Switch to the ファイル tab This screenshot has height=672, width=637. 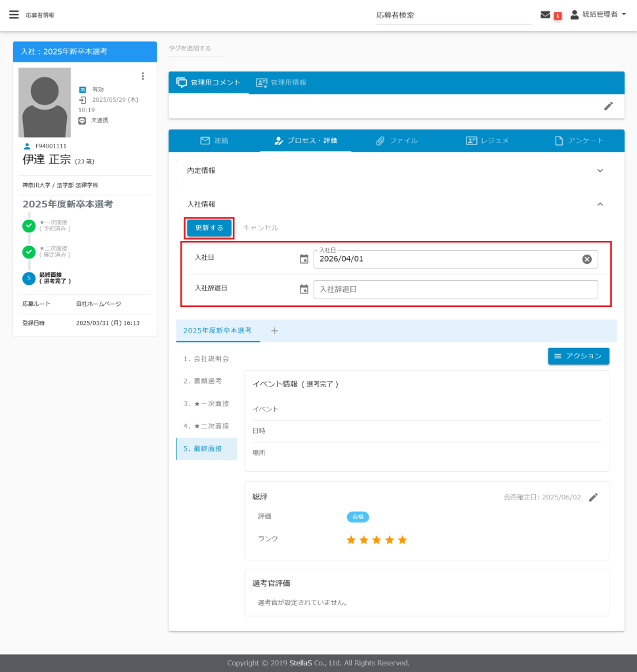396,140
